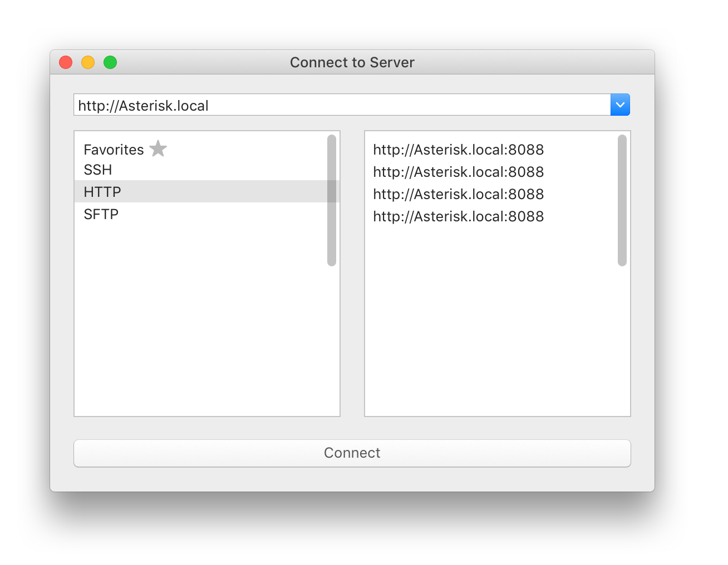Click the Connect to Server title bar
Image resolution: width=728 pixels, height=565 pixels.
coord(352,62)
